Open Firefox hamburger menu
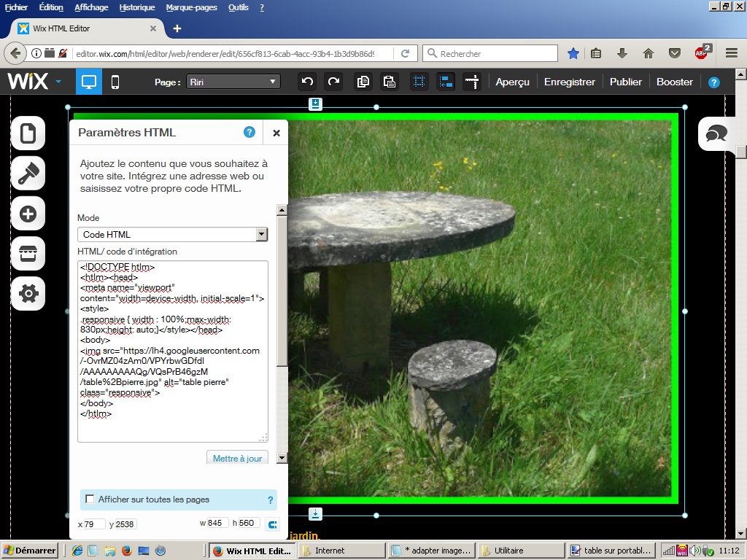The image size is (747, 560). (731, 53)
